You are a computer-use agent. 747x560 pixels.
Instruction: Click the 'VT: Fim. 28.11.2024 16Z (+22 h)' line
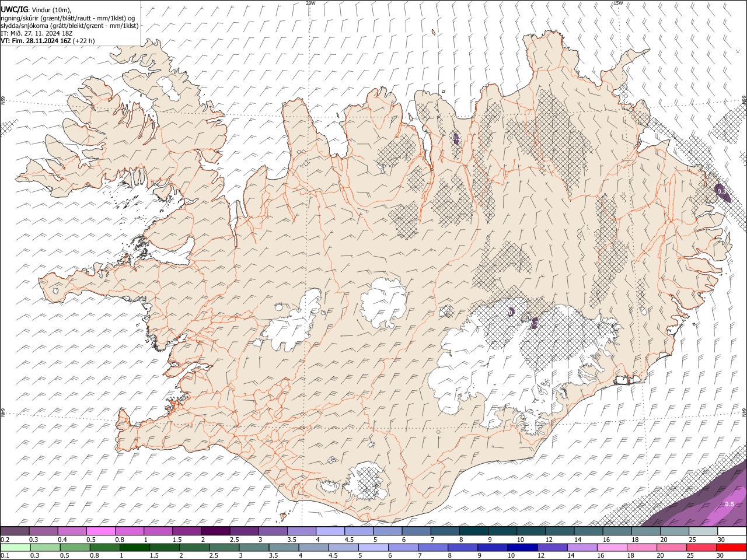47,41
